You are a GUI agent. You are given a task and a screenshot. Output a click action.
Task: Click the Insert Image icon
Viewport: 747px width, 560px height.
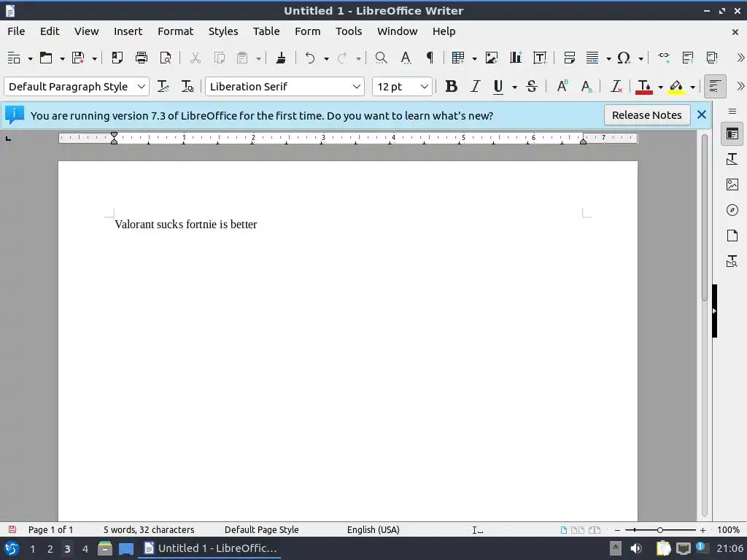(491, 58)
